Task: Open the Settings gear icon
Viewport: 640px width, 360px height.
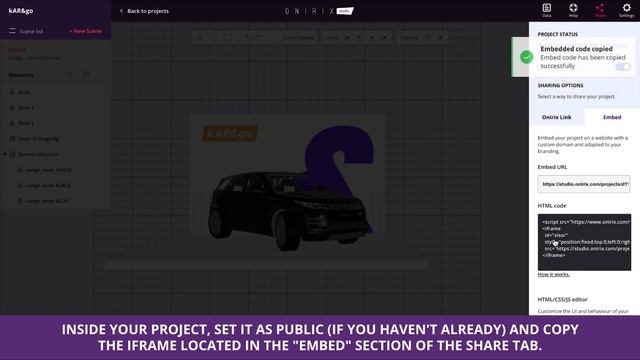Action: 627,10
